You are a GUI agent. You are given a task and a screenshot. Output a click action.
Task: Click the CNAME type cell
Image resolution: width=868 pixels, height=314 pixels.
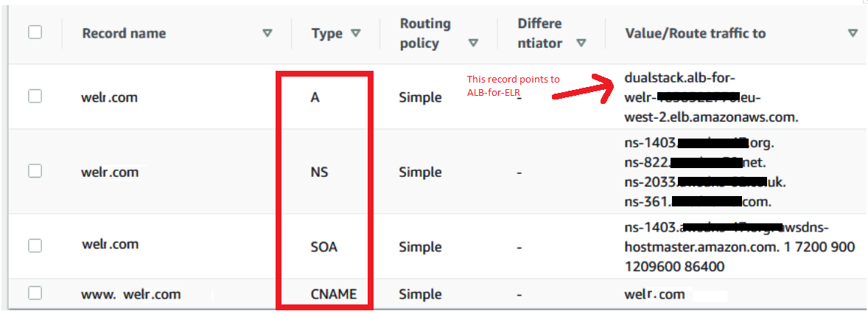click(334, 294)
